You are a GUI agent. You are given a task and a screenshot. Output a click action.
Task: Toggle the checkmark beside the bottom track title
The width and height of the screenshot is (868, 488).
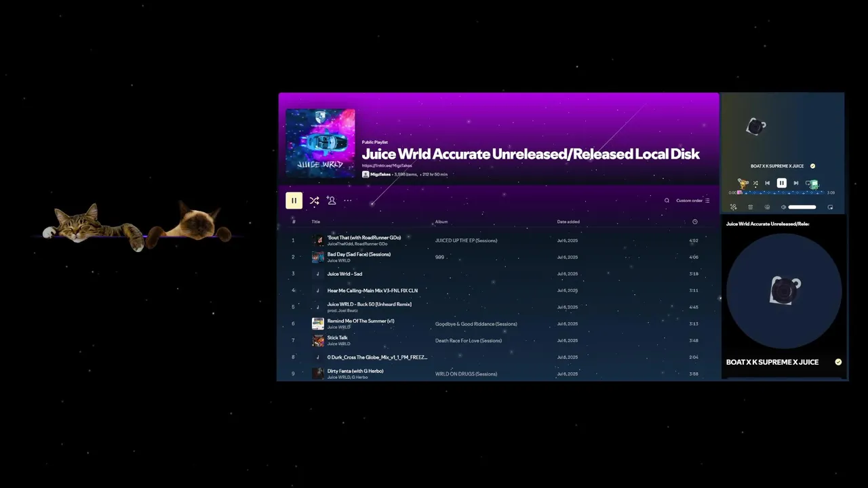pos(838,362)
